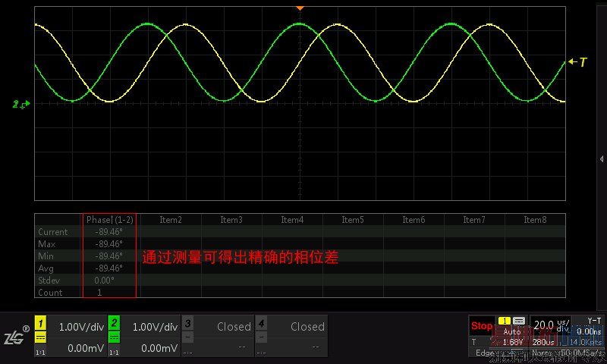Click the 280us time window value
The image size is (607, 364).
click(543, 342)
